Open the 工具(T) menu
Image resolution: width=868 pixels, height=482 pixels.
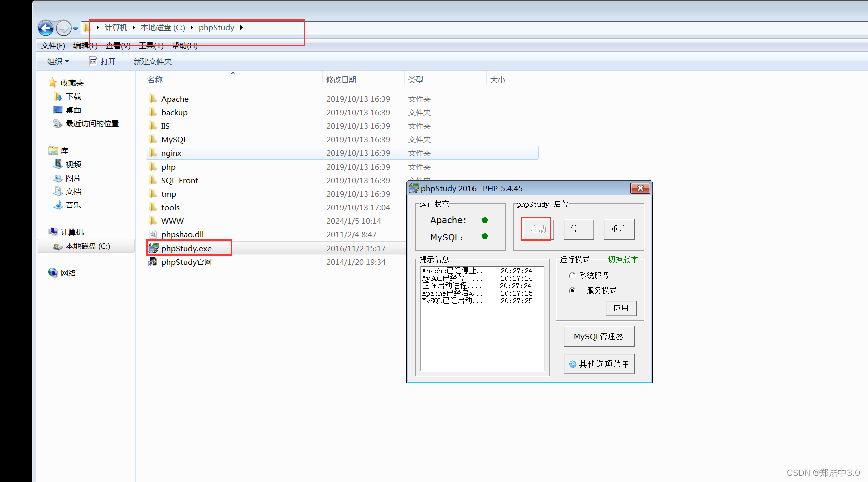click(x=151, y=46)
